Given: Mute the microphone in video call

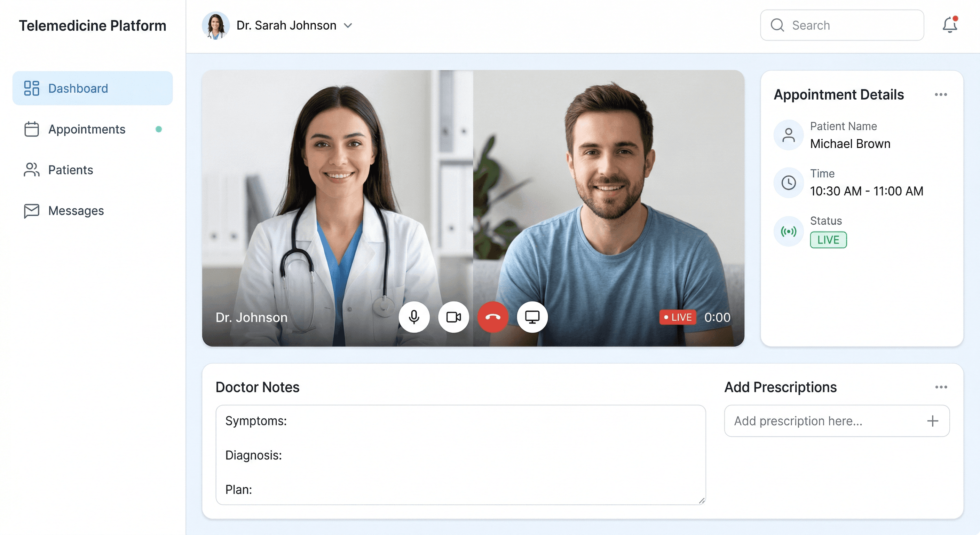Looking at the screenshot, I should pyautogui.click(x=414, y=317).
